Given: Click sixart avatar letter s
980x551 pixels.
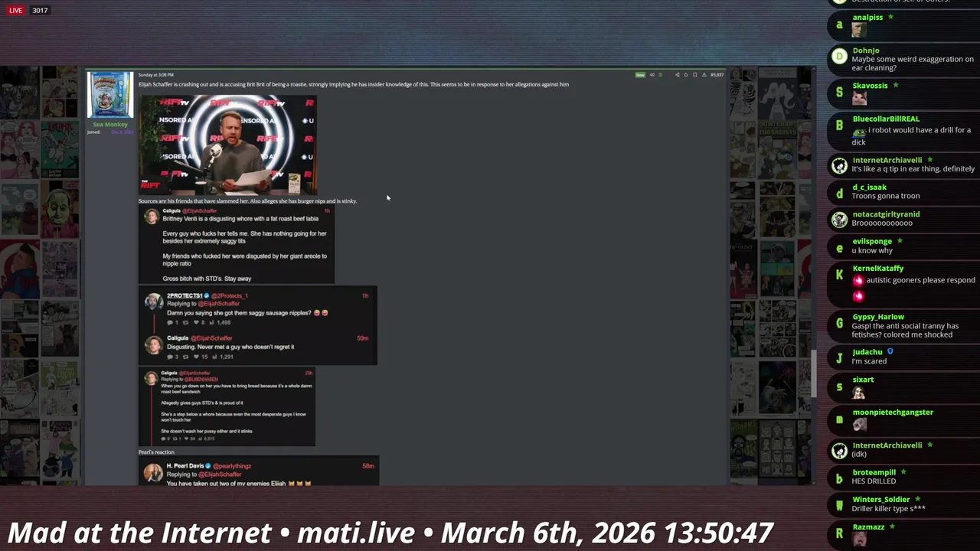Looking at the screenshot, I should pos(839,386).
